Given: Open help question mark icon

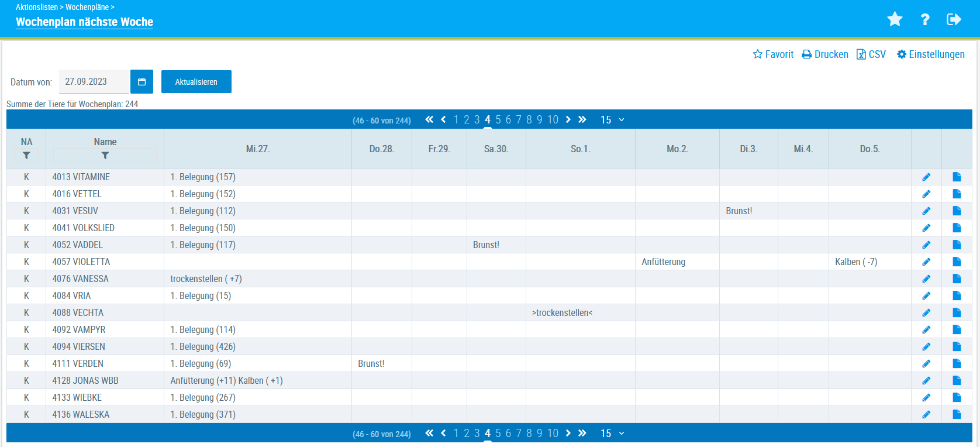Looking at the screenshot, I should [925, 19].
